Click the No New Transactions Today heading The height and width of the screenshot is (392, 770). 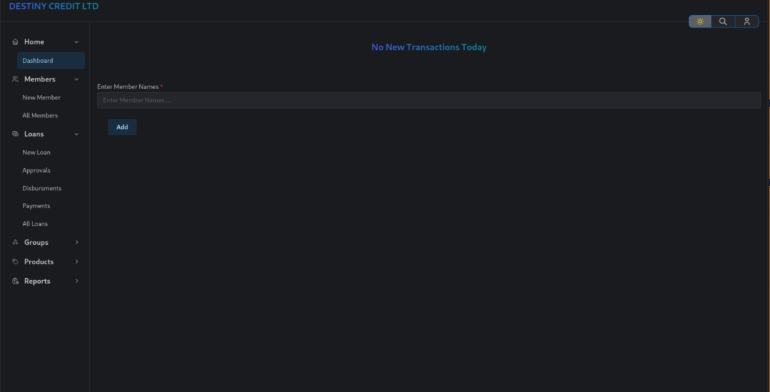[x=429, y=47]
